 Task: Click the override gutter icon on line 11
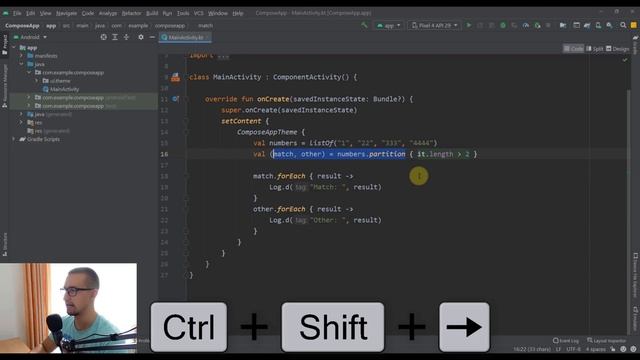[x=175, y=99]
